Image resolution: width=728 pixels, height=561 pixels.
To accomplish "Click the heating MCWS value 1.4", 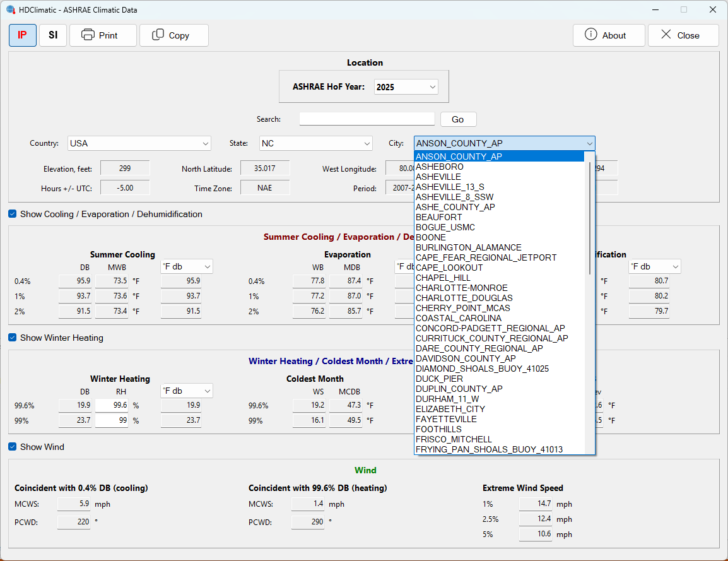I will tap(308, 504).
